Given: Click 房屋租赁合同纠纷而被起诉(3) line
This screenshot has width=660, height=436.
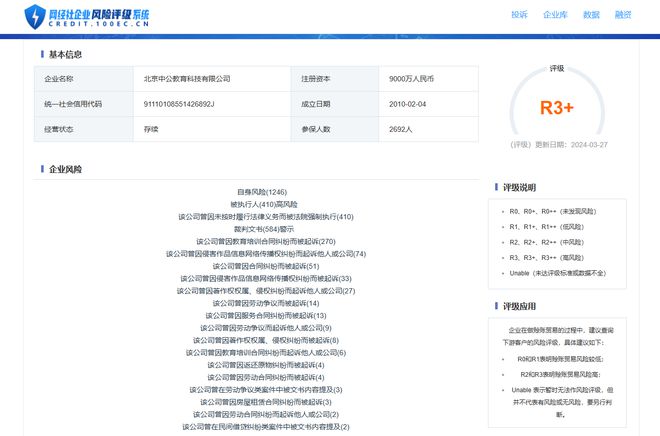Looking at the screenshot, I should point(266,402).
